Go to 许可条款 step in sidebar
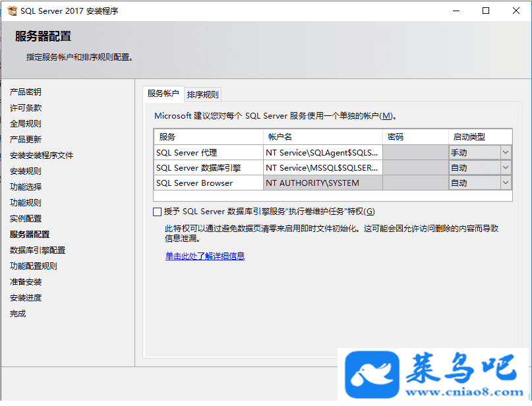 (26, 108)
